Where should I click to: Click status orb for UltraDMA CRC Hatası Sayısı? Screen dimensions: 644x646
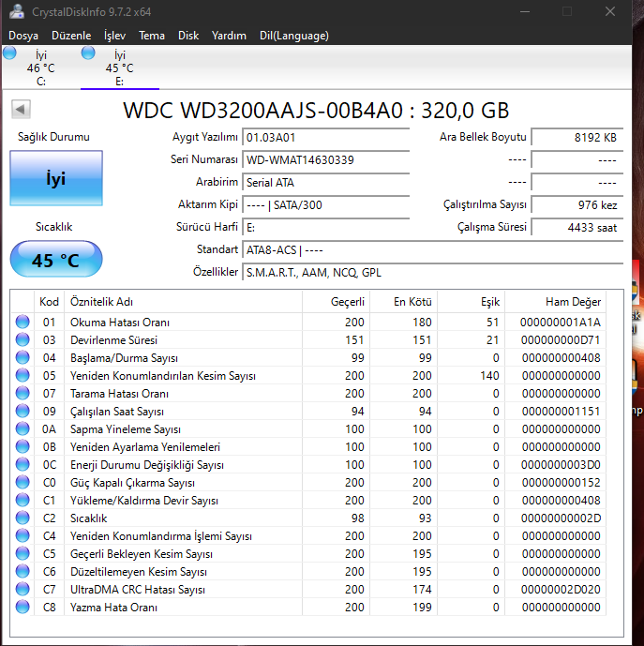tap(22, 589)
